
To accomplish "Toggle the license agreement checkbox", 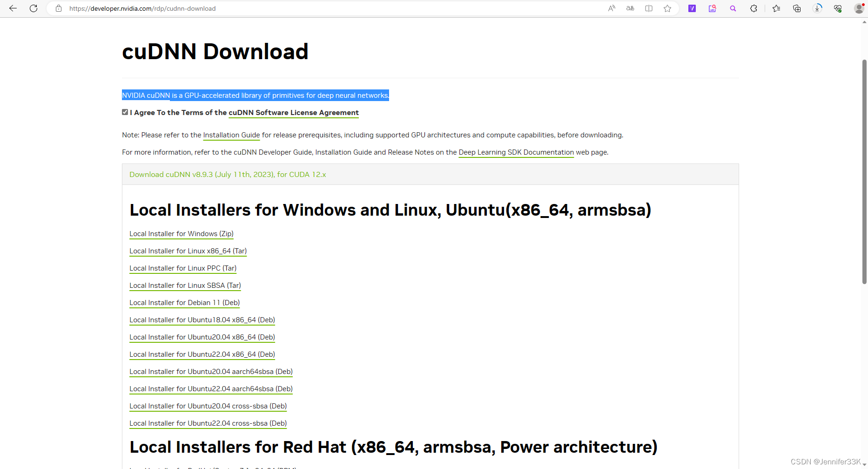I will (x=125, y=112).
